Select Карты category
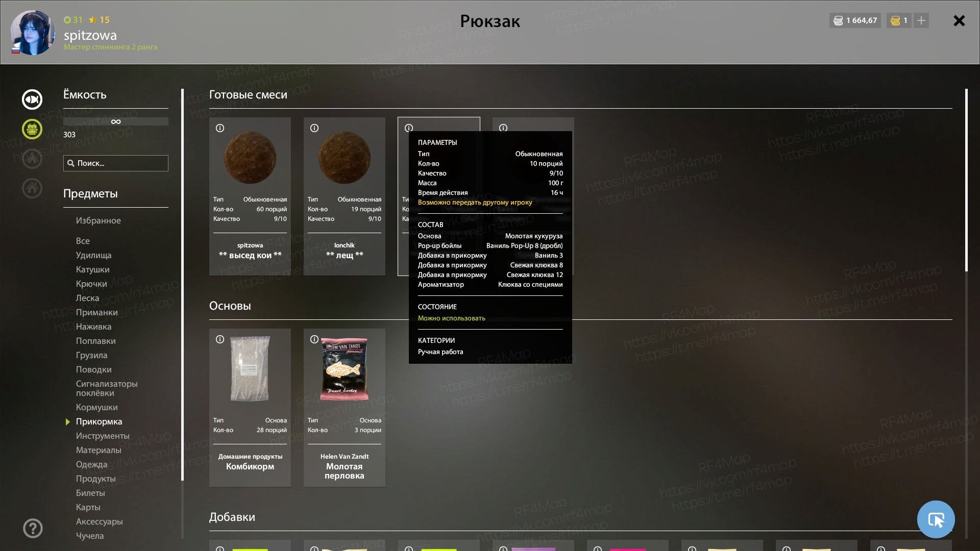The width and height of the screenshot is (980, 551). pos(88,507)
